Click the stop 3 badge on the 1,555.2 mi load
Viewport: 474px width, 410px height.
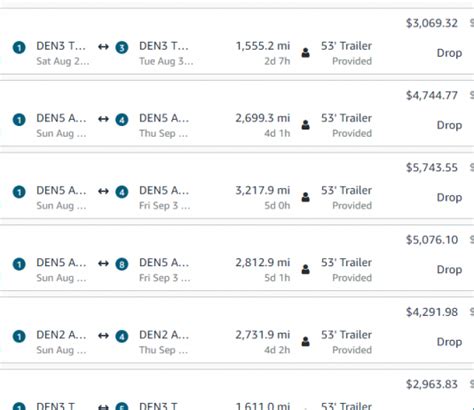tap(122, 47)
